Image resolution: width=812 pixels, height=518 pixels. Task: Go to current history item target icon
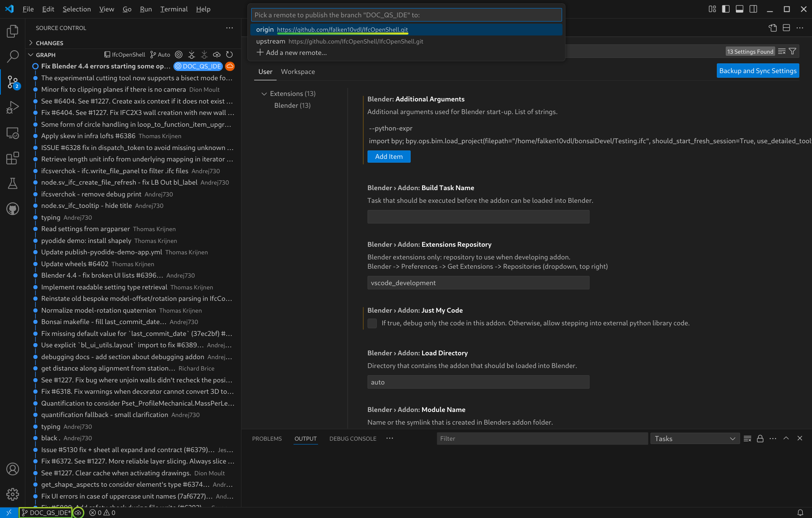tap(178, 55)
